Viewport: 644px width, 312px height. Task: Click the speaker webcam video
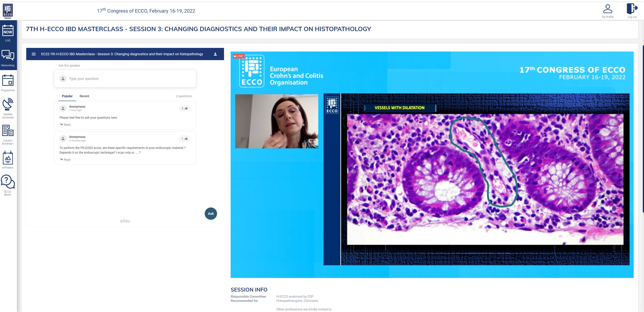coord(276,121)
